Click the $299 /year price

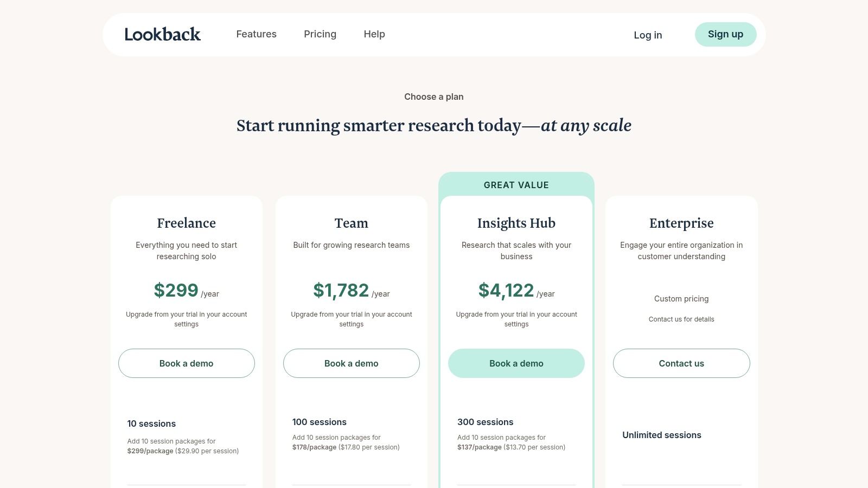(187, 291)
